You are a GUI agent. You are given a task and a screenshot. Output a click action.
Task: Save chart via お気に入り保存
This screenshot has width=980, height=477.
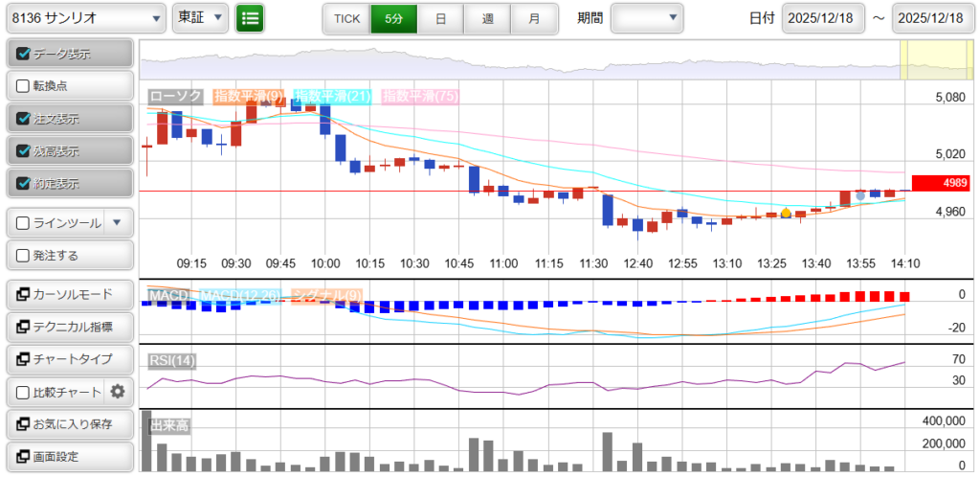(x=70, y=423)
